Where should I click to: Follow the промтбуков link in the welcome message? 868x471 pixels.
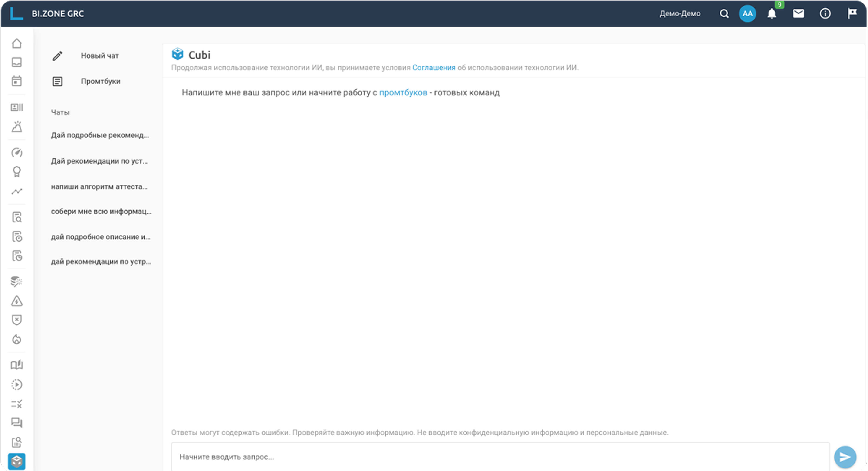tap(403, 93)
